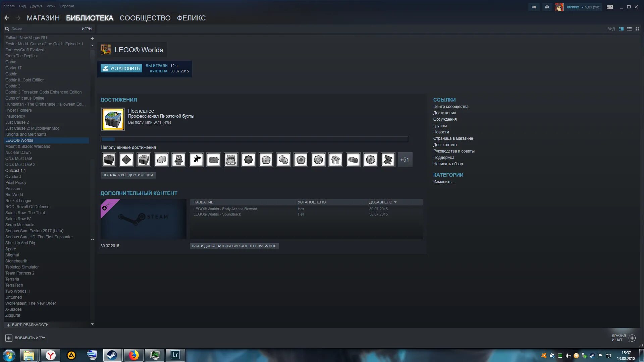Click НАЙТИ ДОПОЛНИТЕЛЬНЫЙ КОНТЕНТ В МАГАЗИНЕ button

(234, 246)
